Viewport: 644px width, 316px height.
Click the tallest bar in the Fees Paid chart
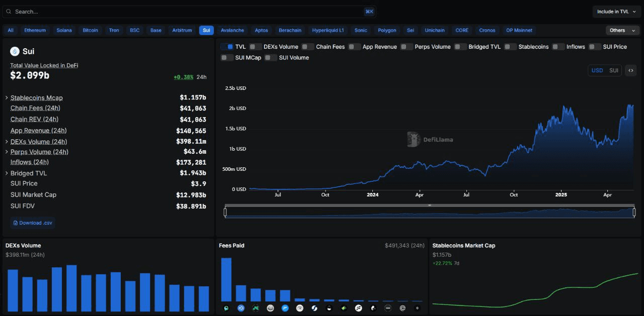226,279
